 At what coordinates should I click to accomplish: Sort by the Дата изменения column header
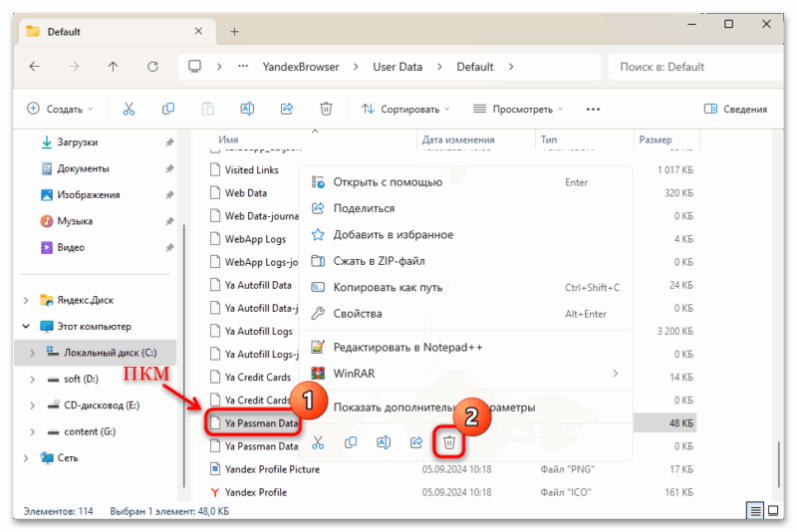click(458, 139)
